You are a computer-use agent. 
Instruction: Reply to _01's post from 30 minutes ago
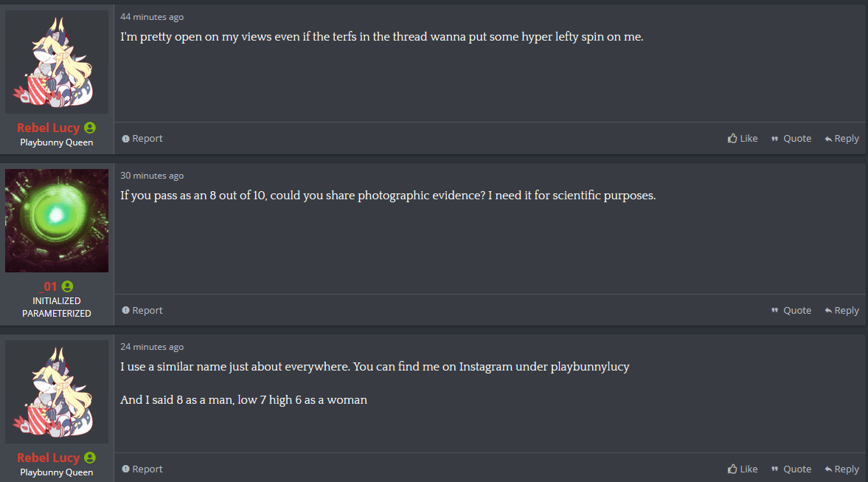point(841,311)
